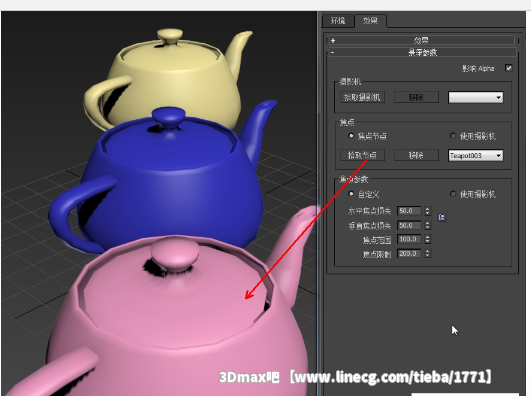The height and width of the screenshot is (396, 531).
Task: Collapse the 景深参数 rollout
Action: point(422,52)
